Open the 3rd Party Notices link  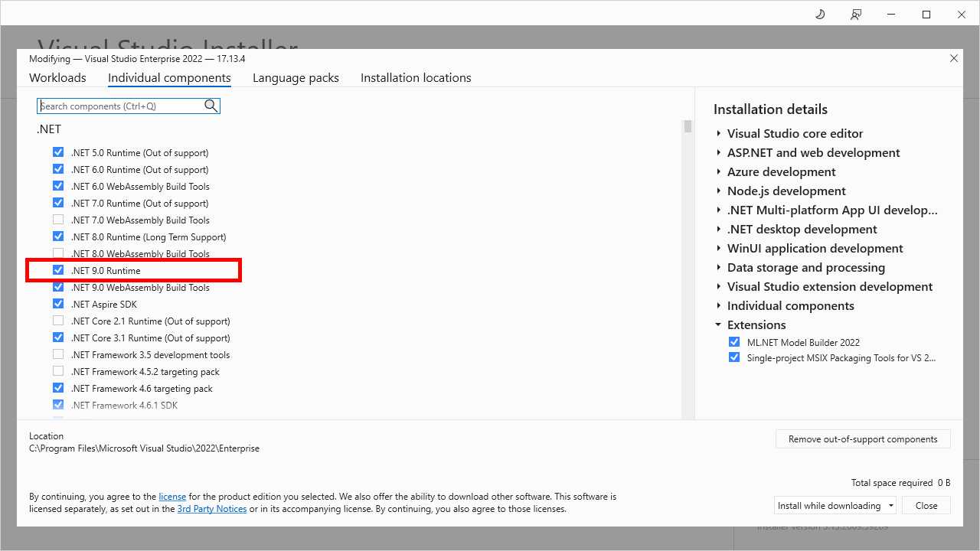tap(212, 509)
